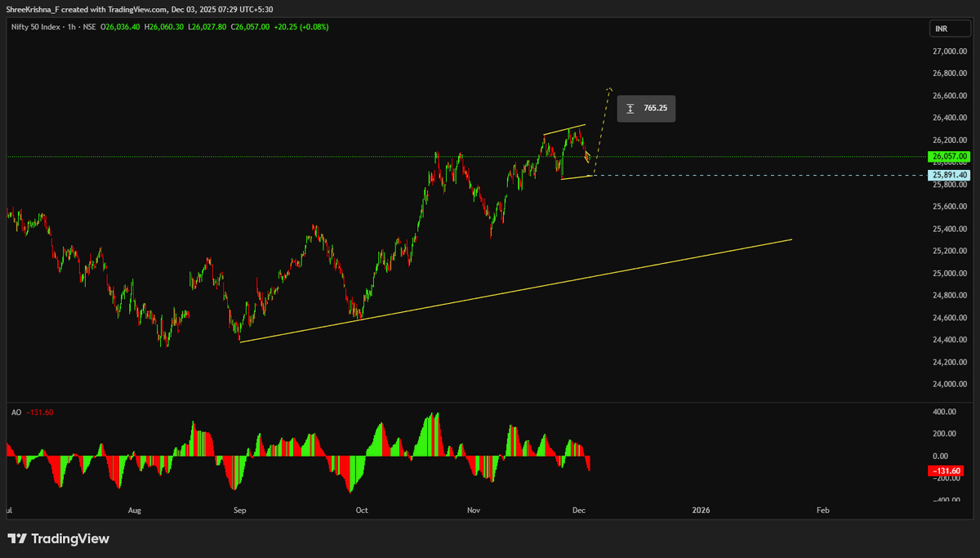The width and height of the screenshot is (980, 558).
Task: Click the 27,000.00 price axis label
Action: pos(949,51)
